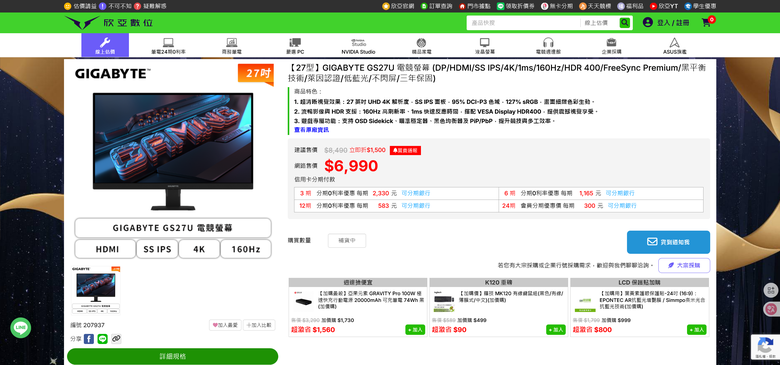Open the 線上估價 search scope dropdown
This screenshot has width=780, height=365.
pos(599,23)
